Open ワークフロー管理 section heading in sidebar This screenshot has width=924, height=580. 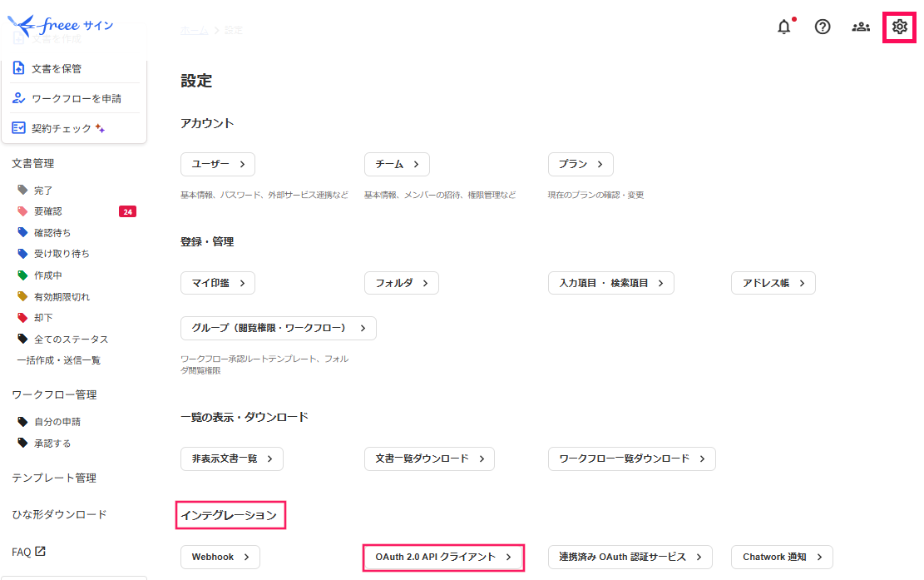[54, 395]
